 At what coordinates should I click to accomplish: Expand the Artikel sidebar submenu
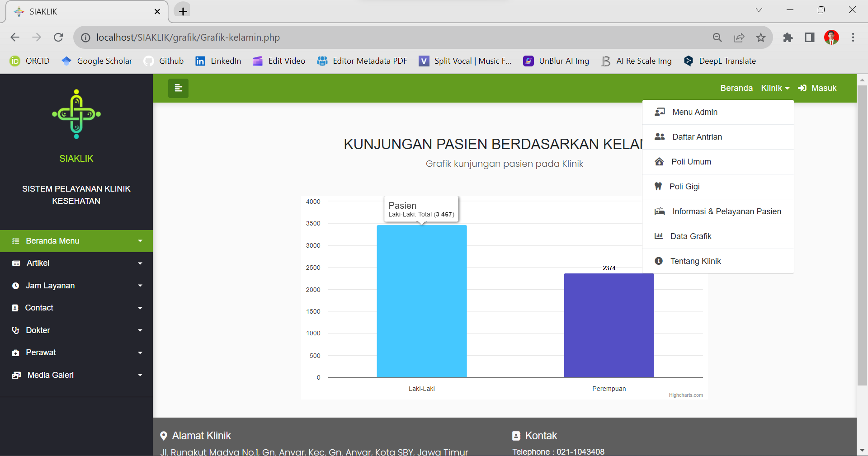pos(76,263)
